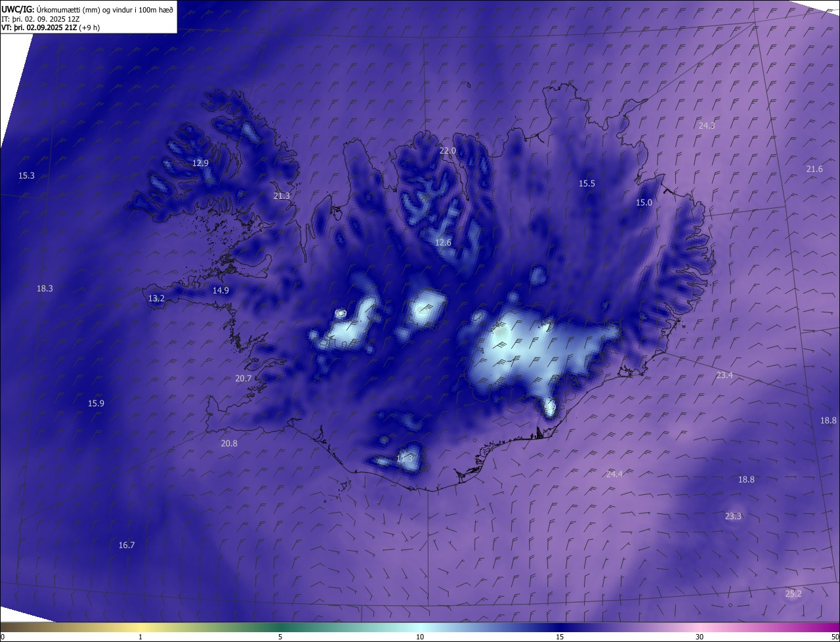This screenshot has width=840, height=642.
Task: Click the 'IT: þri. 02. 09. 2025 12Z' line
Action: point(41,19)
